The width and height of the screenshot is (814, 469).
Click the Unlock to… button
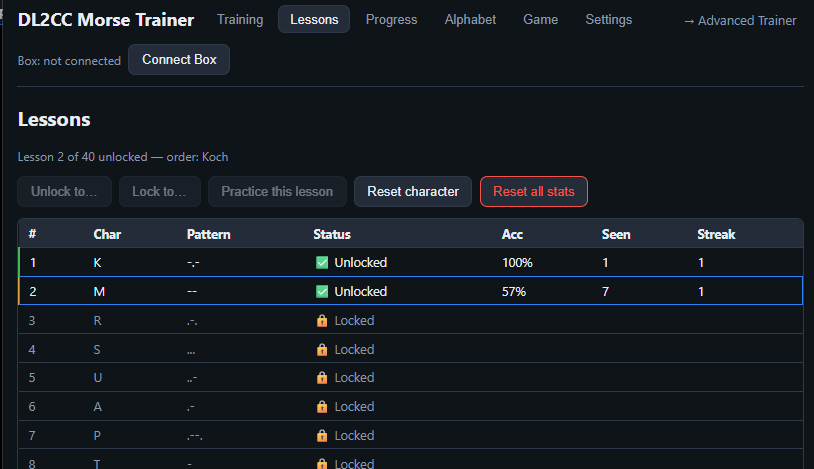pos(64,192)
